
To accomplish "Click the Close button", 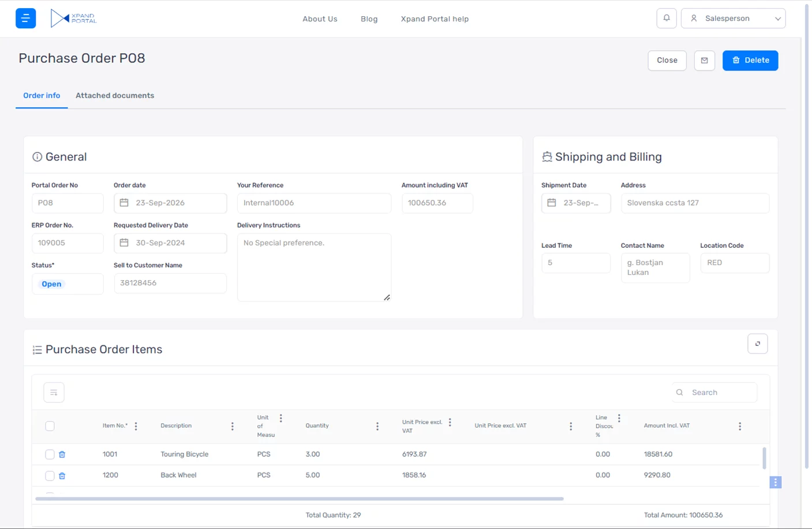I will (x=667, y=61).
